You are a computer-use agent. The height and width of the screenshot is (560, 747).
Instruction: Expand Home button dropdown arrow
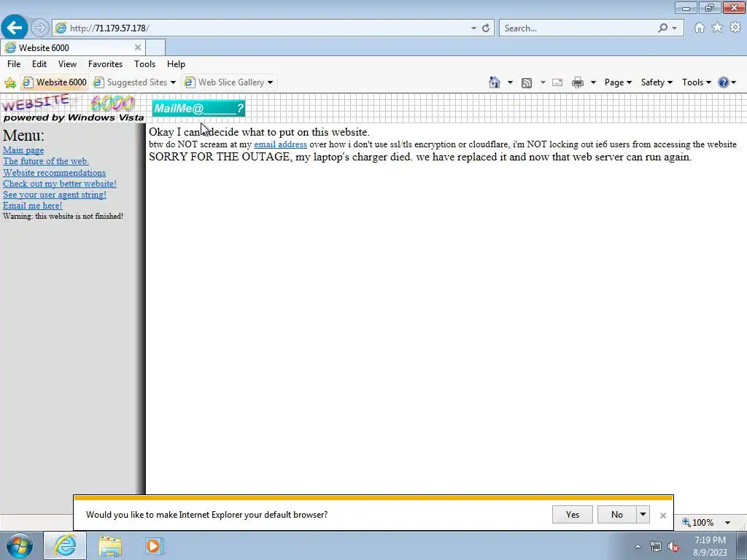510,82
